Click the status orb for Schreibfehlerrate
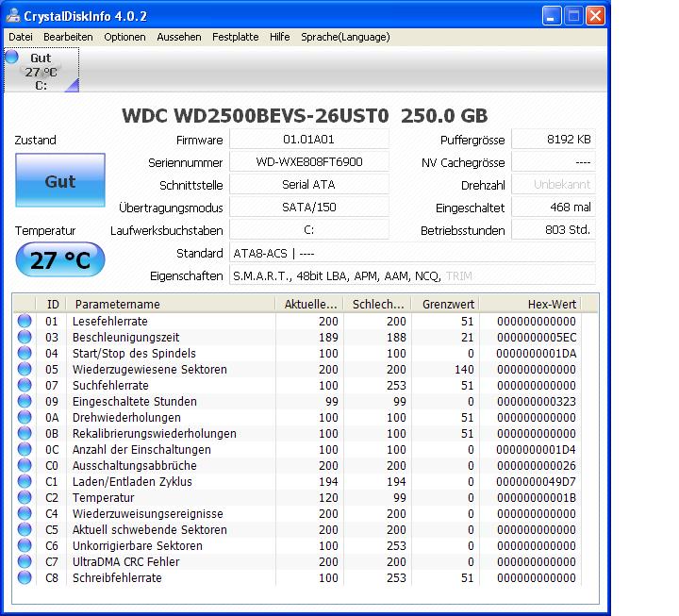The width and height of the screenshot is (679, 616). 25,577
